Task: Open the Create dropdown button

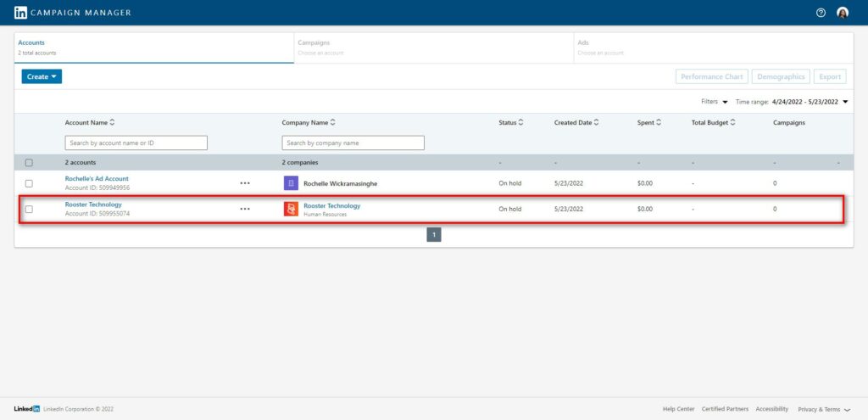Action: (x=42, y=76)
